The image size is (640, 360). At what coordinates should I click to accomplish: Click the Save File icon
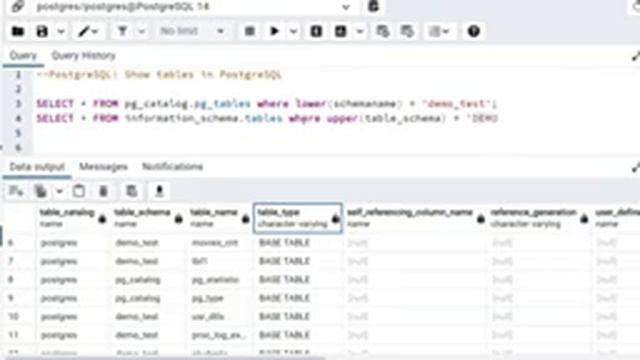click(x=42, y=31)
